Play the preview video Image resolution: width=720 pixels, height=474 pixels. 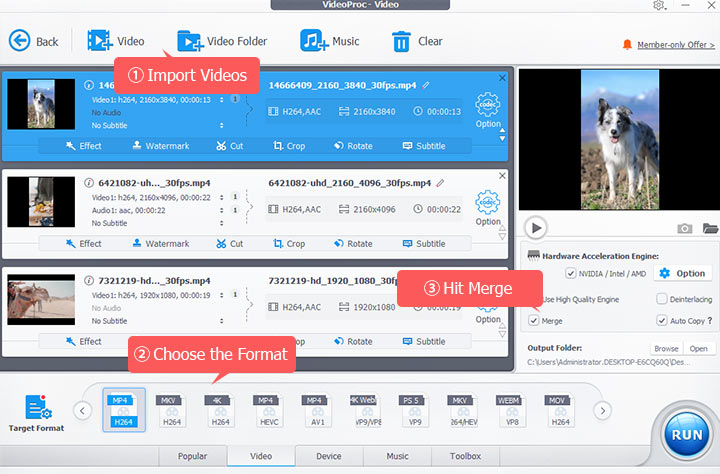click(536, 228)
